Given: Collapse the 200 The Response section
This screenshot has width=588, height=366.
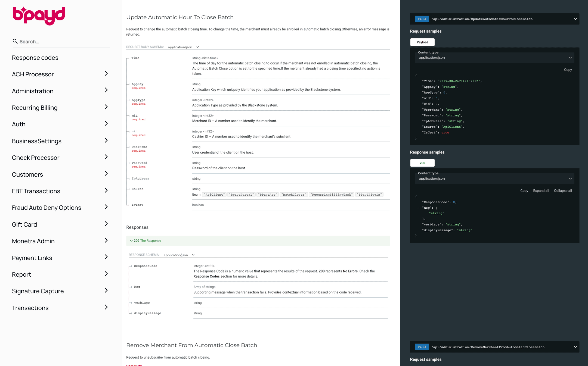Looking at the screenshot, I should click(x=258, y=241).
